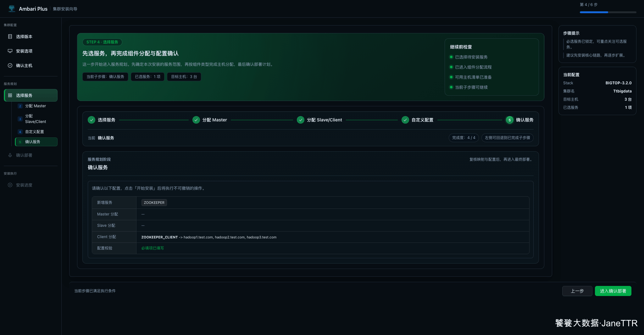Click the 完成度：4 / 4 pill
Screen dimensions: 644x335
tap(464, 138)
